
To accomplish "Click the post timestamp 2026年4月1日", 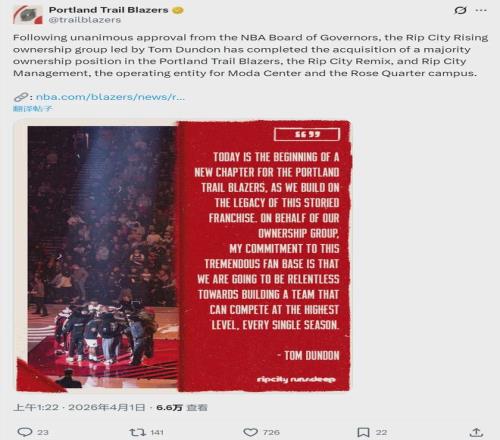I will click(x=107, y=407).
